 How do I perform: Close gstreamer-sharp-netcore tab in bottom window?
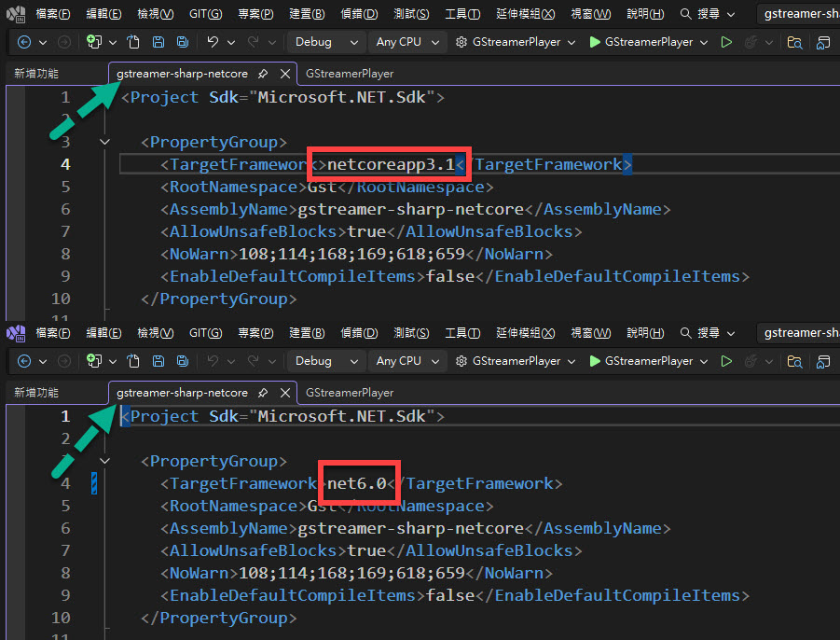(x=284, y=393)
